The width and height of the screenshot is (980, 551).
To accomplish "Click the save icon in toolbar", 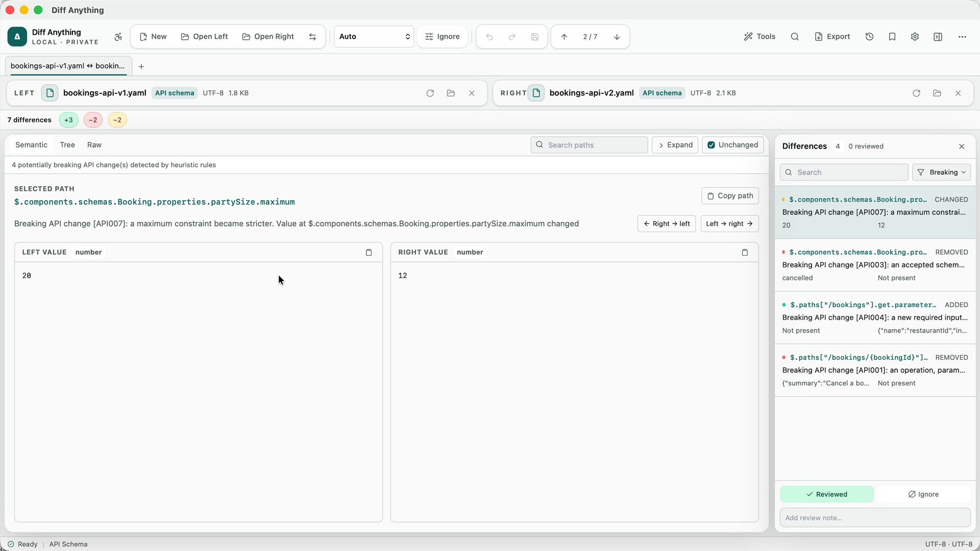I will click(534, 37).
